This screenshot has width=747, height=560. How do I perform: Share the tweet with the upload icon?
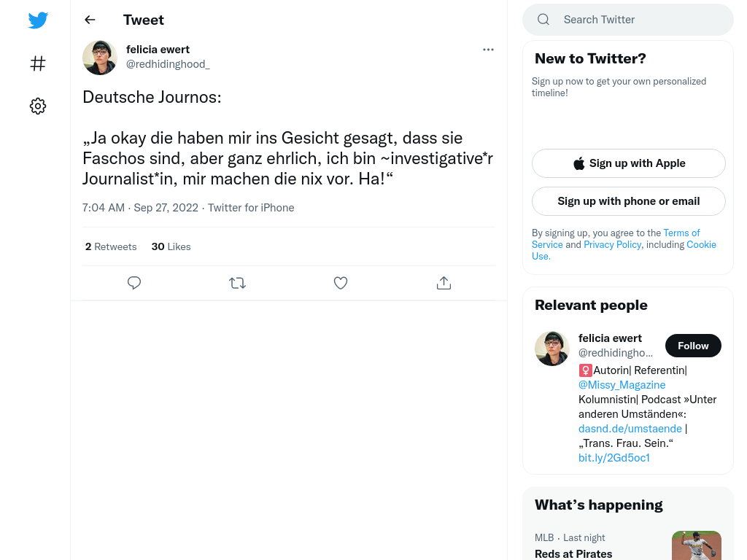[x=444, y=283]
